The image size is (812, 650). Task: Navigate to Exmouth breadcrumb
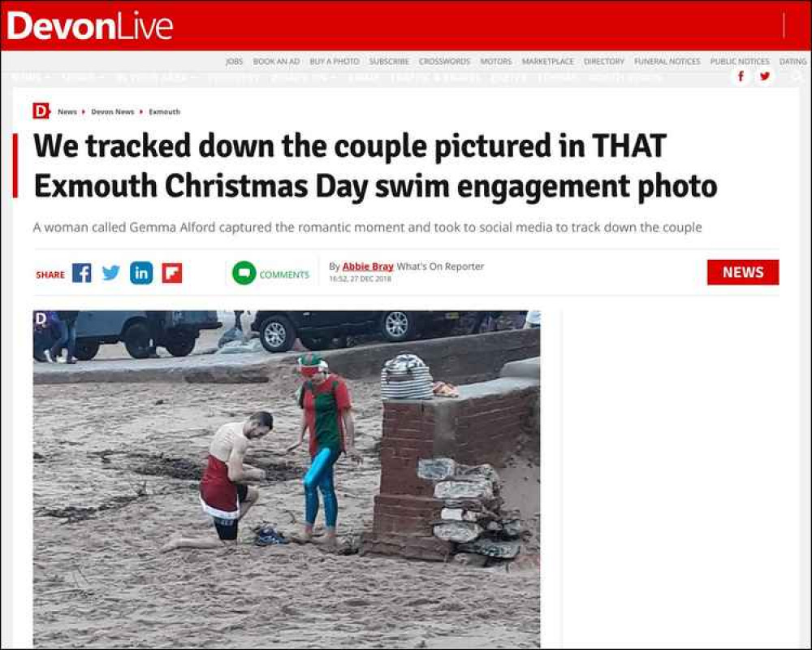click(164, 111)
